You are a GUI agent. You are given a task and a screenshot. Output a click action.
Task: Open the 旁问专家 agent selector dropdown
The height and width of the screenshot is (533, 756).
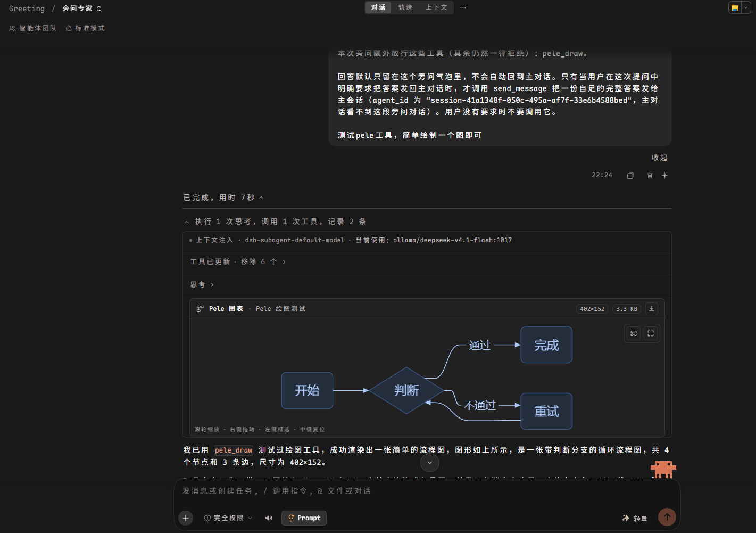click(x=82, y=9)
